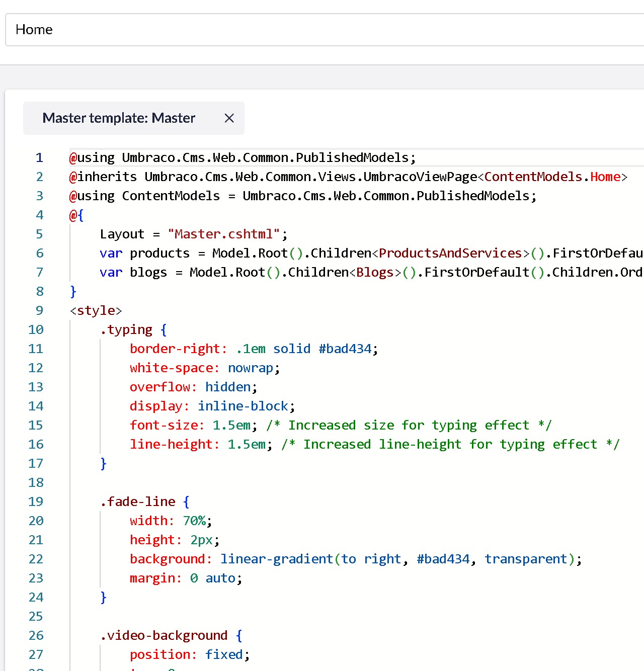Click the opening style tag
Viewport: 644px width, 671px height.
click(x=96, y=311)
